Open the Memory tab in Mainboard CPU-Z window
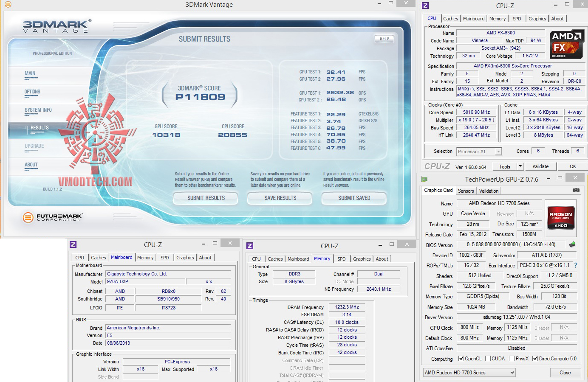This screenshot has width=588, height=382. click(x=145, y=258)
